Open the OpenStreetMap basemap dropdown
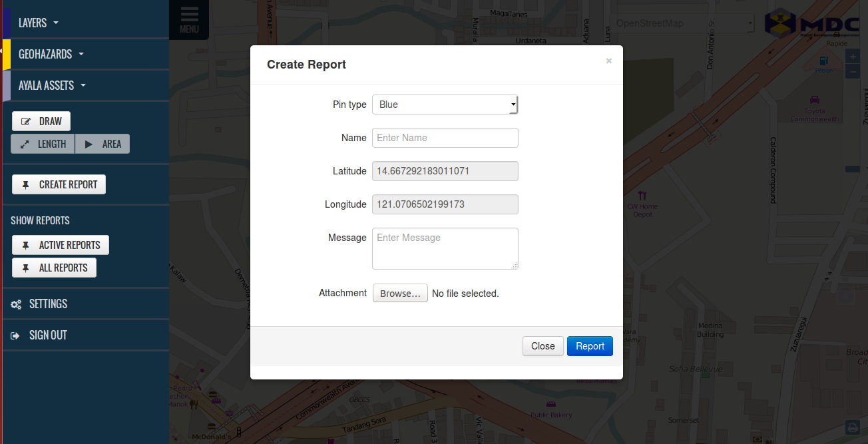The height and width of the screenshot is (444, 868). (683, 23)
